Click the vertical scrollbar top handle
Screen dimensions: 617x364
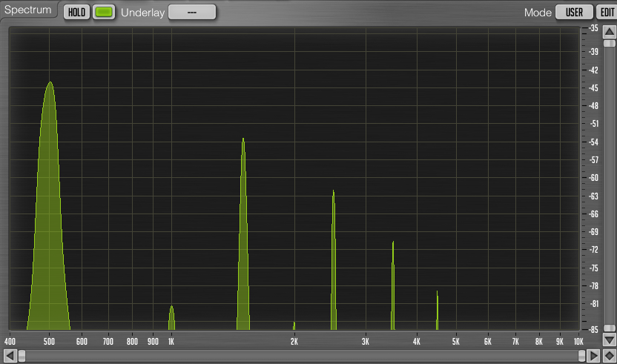pos(608,42)
